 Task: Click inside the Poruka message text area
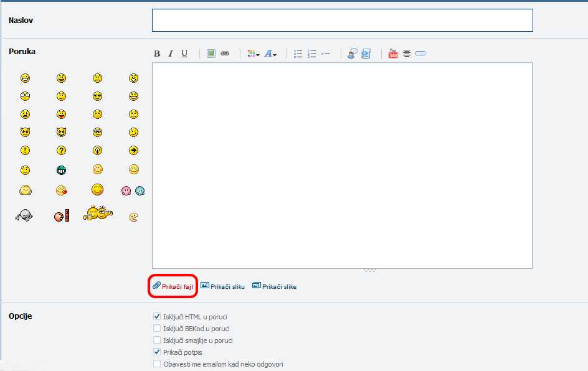pyautogui.click(x=342, y=165)
